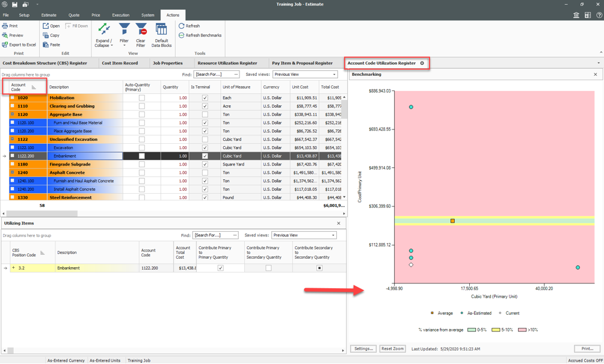Open benchmark Settings
Viewport: 604px width, 364px height.
tap(362, 348)
